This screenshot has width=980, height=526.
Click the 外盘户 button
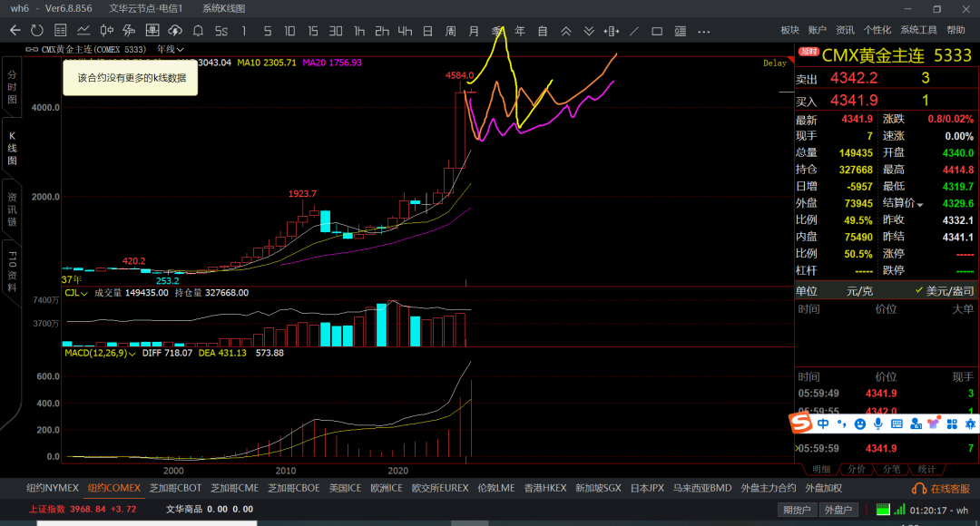(x=838, y=510)
